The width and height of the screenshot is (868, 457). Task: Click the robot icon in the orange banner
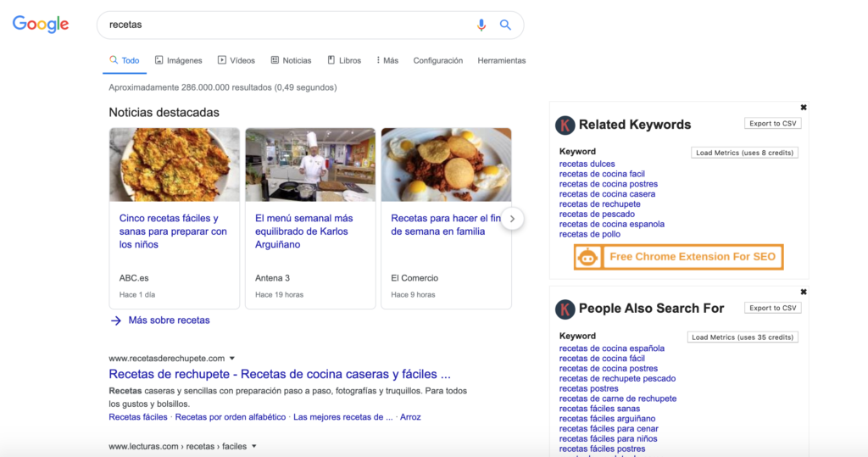click(x=588, y=257)
